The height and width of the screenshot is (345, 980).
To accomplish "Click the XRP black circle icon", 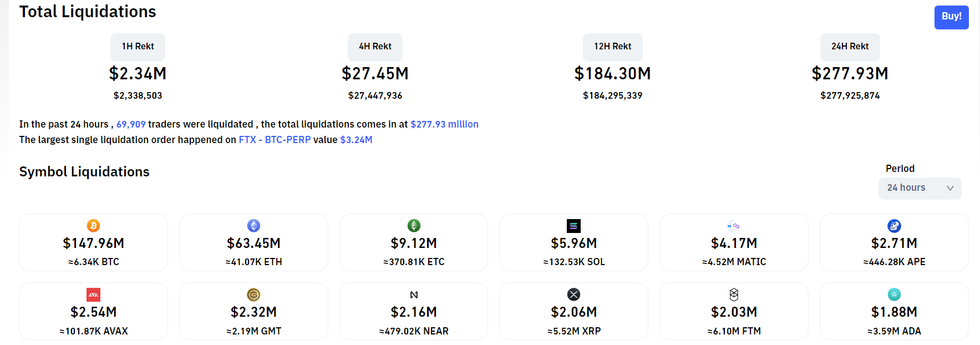I will point(573,295).
